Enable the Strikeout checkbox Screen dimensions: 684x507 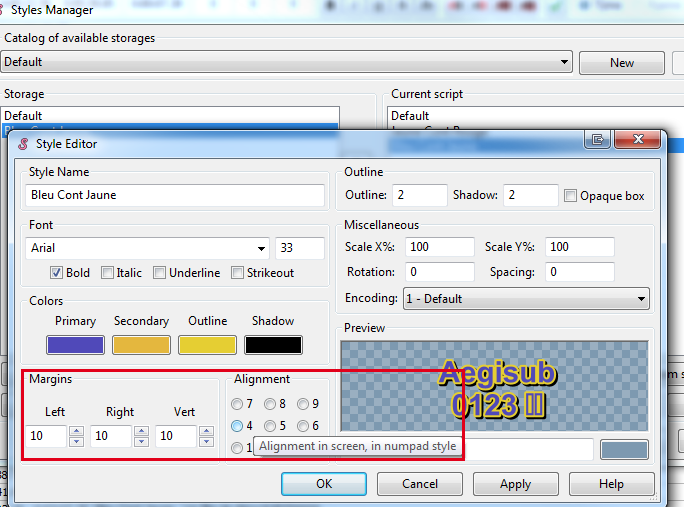click(237, 273)
